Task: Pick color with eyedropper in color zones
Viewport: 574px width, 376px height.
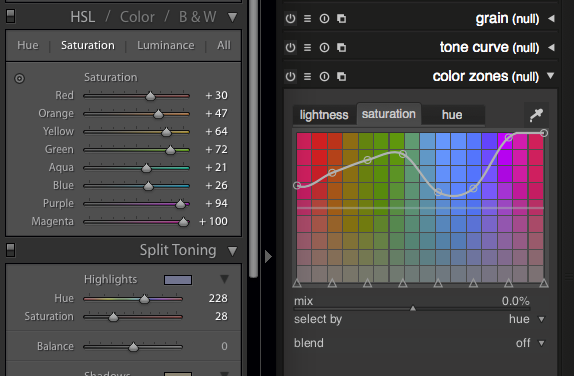Action: pos(536,115)
